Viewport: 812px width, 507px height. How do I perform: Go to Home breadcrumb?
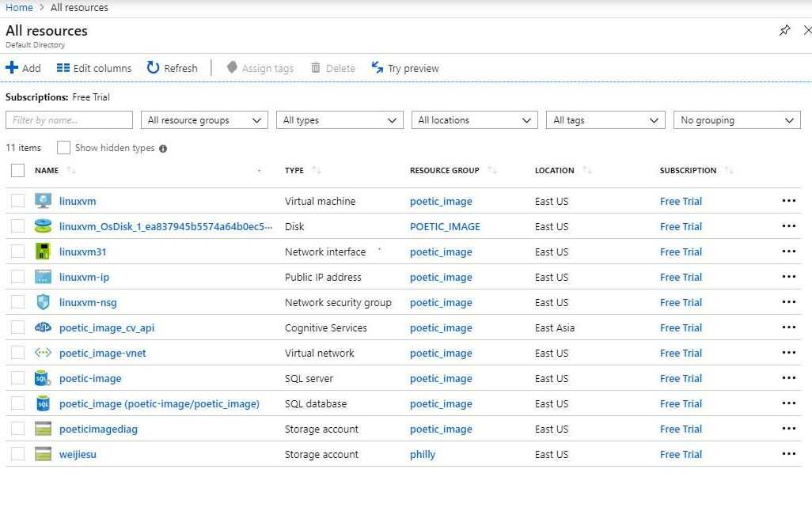coord(19,7)
